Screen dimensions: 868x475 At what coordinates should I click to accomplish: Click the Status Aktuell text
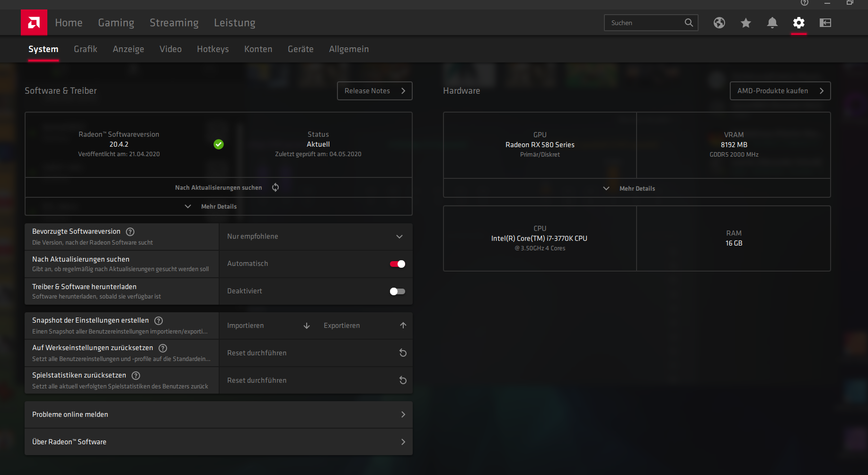pos(318,144)
